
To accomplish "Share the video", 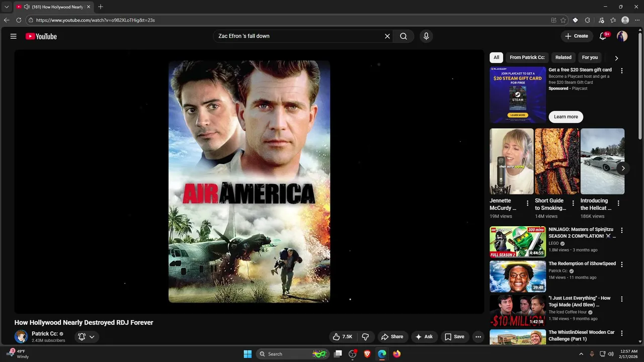I will click(392, 337).
